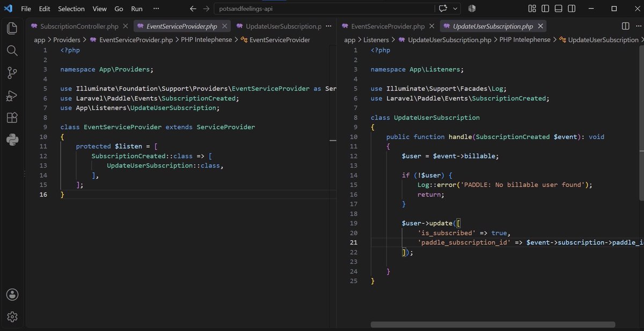Image resolution: width=644 pixels, height=331 pixels.
Task: Expand the Listeners breadcrumb
Action: [x=376, y=40]
